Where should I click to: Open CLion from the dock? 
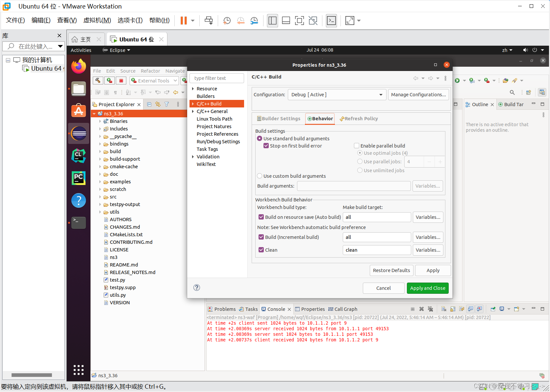pos(79,156)
